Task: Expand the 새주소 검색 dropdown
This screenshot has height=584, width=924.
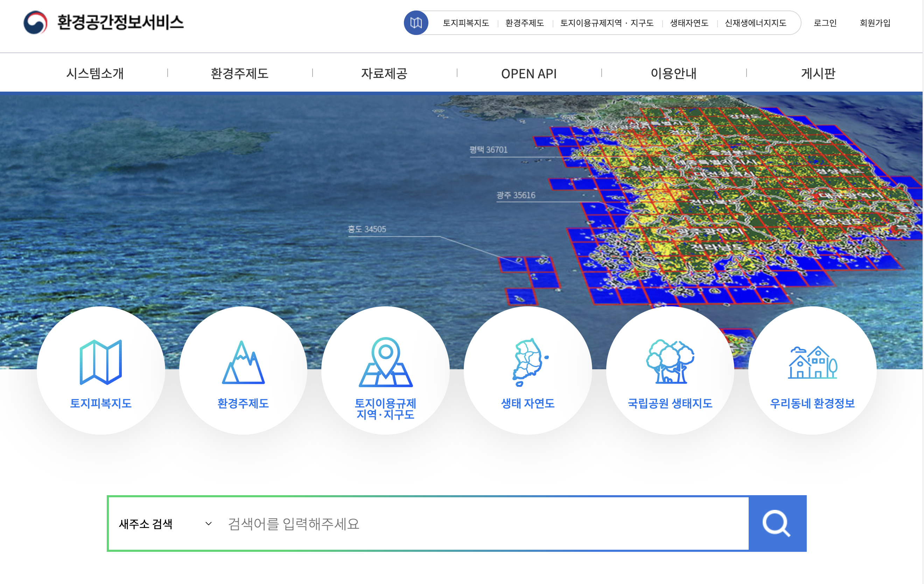Action: click(x=165, y=524)
